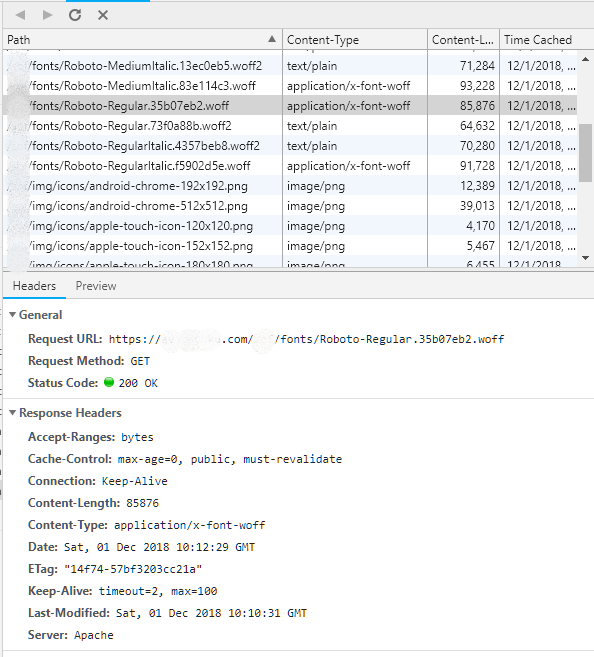Collapse the Response Headers section
The height and width of the screenshot is (657, 594).
click(x=13, y=413)
